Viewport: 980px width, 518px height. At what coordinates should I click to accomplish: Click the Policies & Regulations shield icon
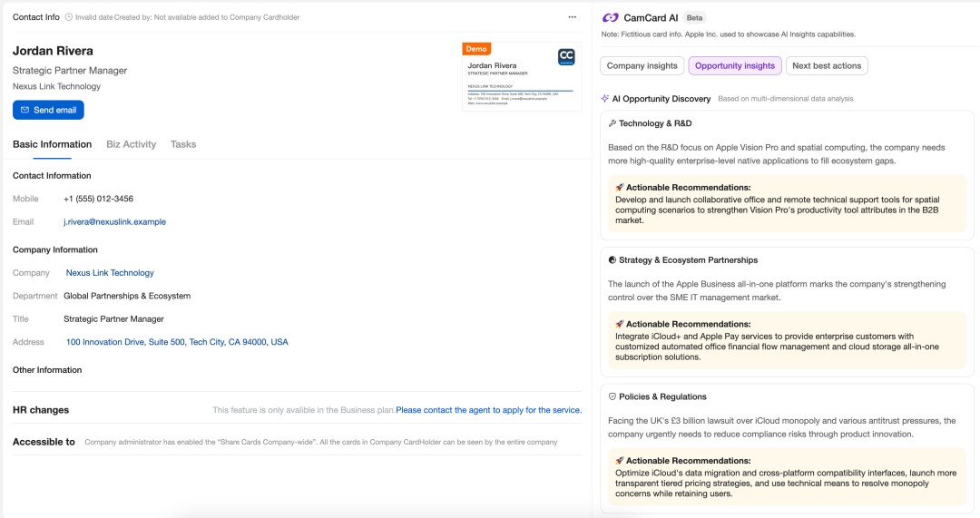(612, 396)
